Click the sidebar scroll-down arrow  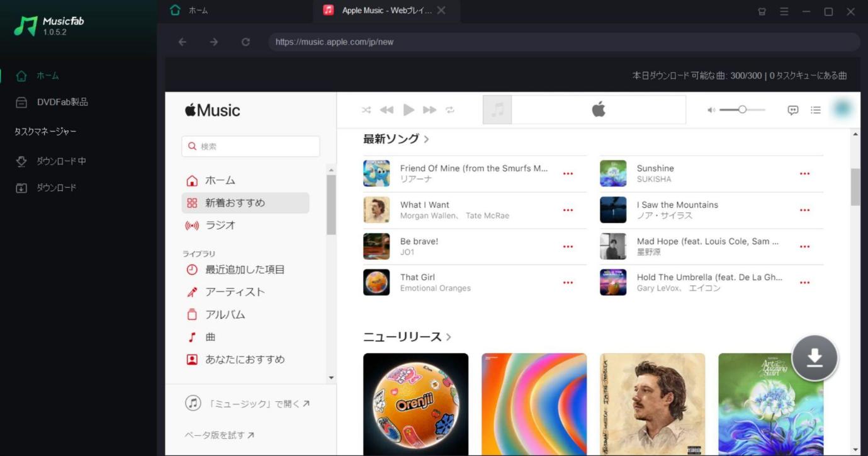(332, 378)
